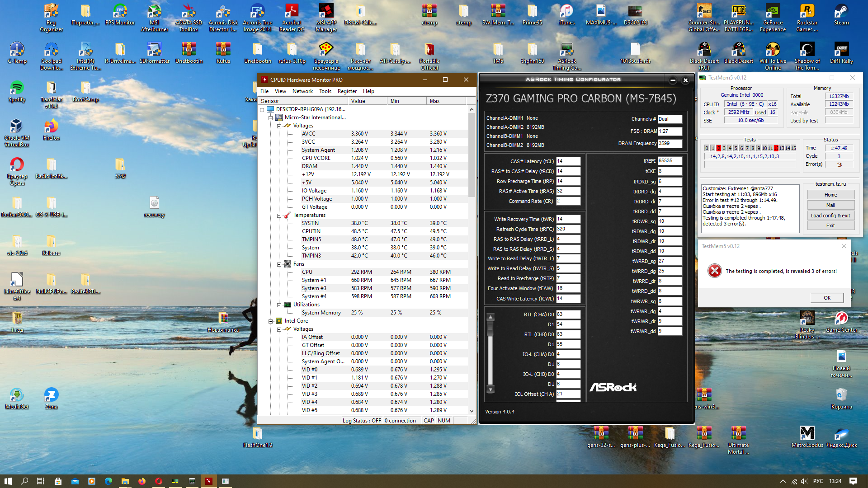Collapse the Intel Core tree node

pos(271,321)
